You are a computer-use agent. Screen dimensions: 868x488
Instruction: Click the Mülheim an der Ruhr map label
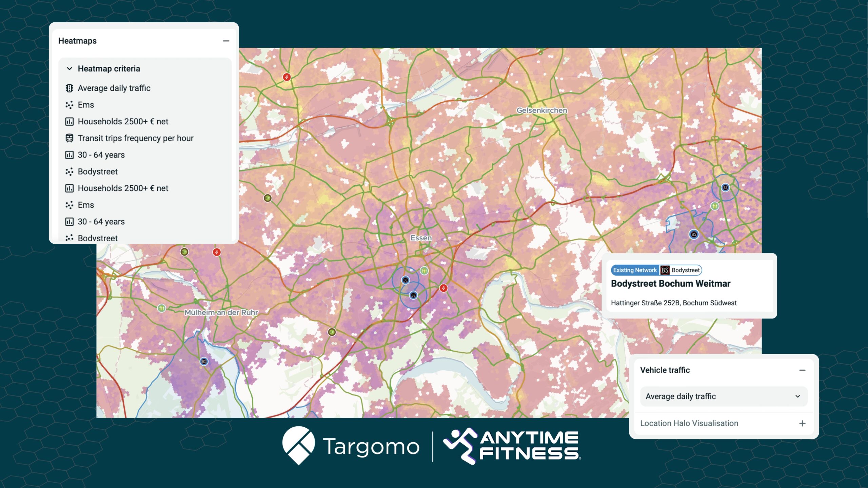[221, 312]
